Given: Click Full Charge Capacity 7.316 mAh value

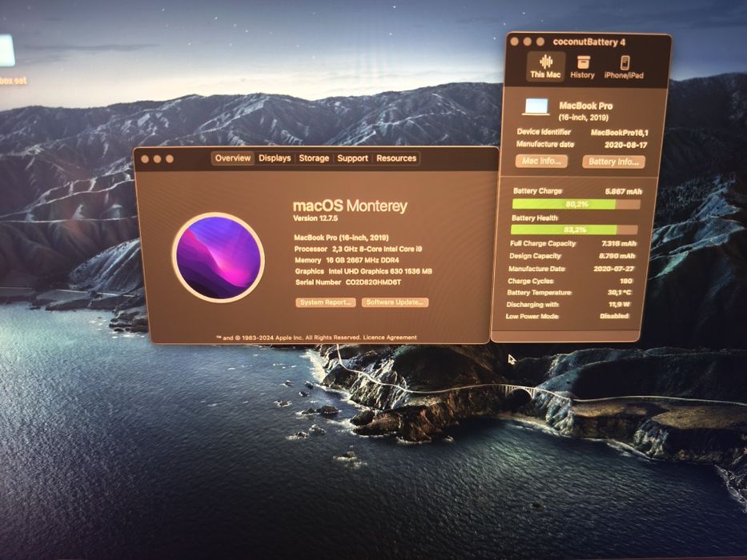Looking at the screenshot, I should [x=619, y=243].
